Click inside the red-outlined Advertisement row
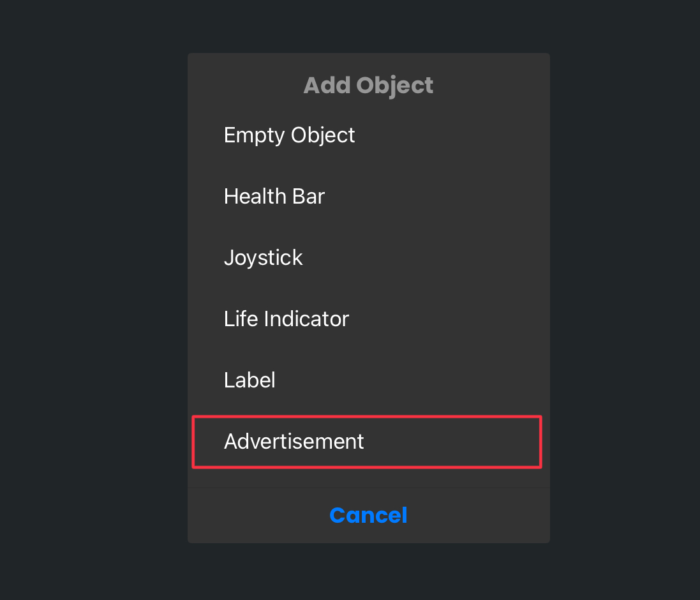The height and width of the screenshot is (600, 700). pos(366,442)
